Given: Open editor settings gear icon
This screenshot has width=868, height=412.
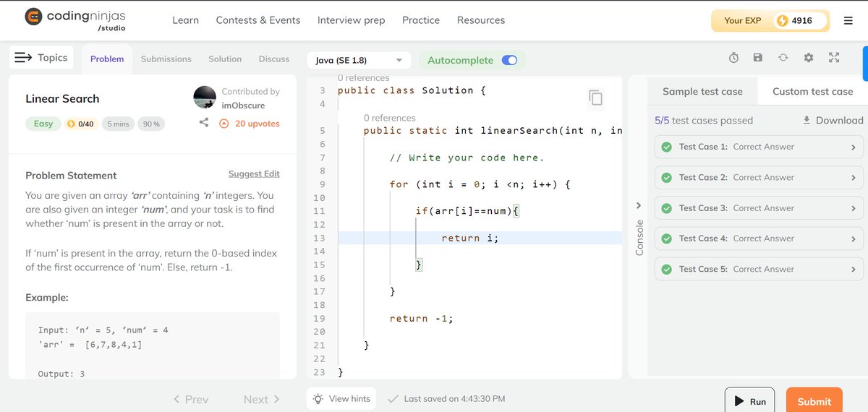Looking at the screenshot, I should pyautogui.click(x=809, y=58).
